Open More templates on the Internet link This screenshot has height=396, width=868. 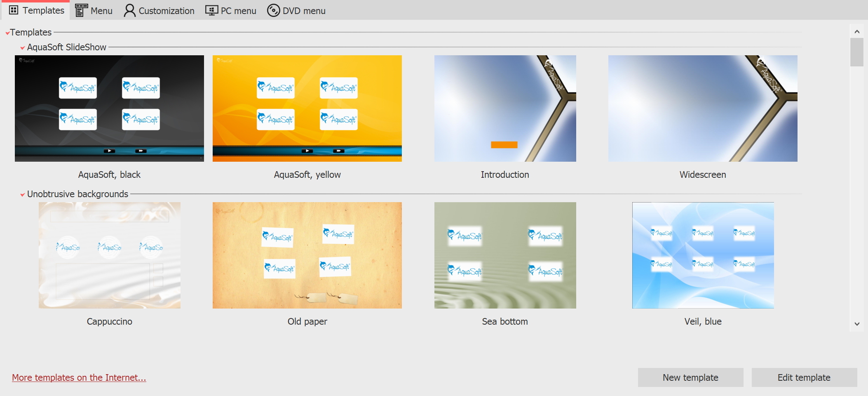[x=79, y=377]
